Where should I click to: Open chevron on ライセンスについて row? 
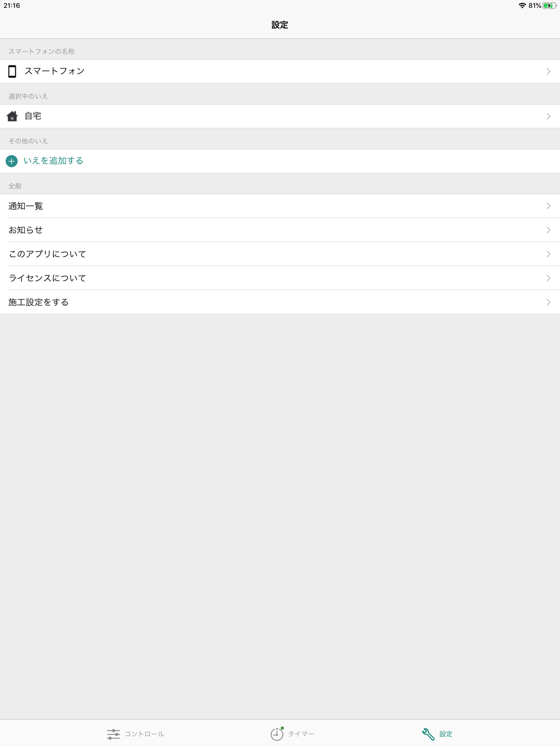click(549, 278)
